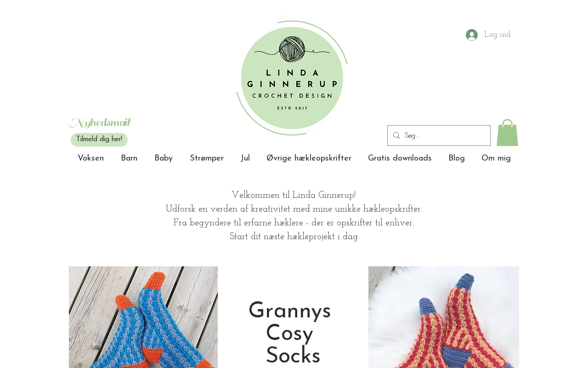This screenshot has height=368, width=588.
Task: Open Øvrige hækleopskrifter menu
Action: [x=309, y=159]
